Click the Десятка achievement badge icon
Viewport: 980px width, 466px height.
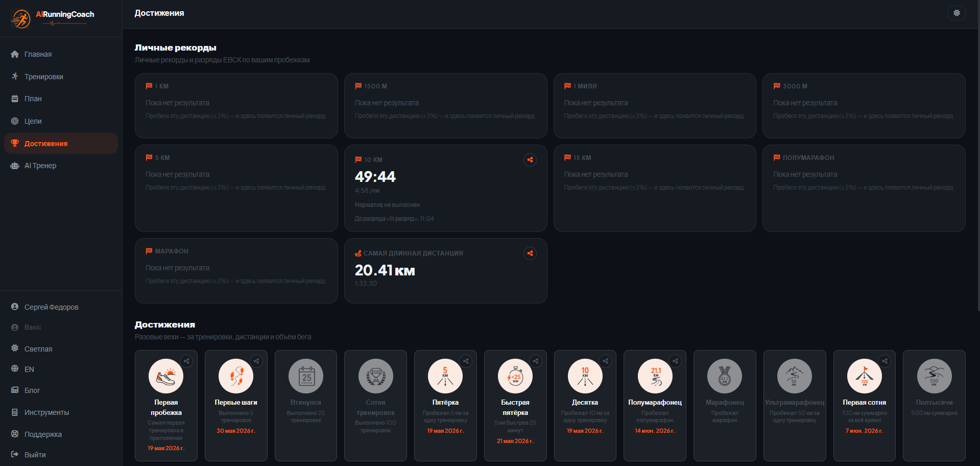pos(585,376)
